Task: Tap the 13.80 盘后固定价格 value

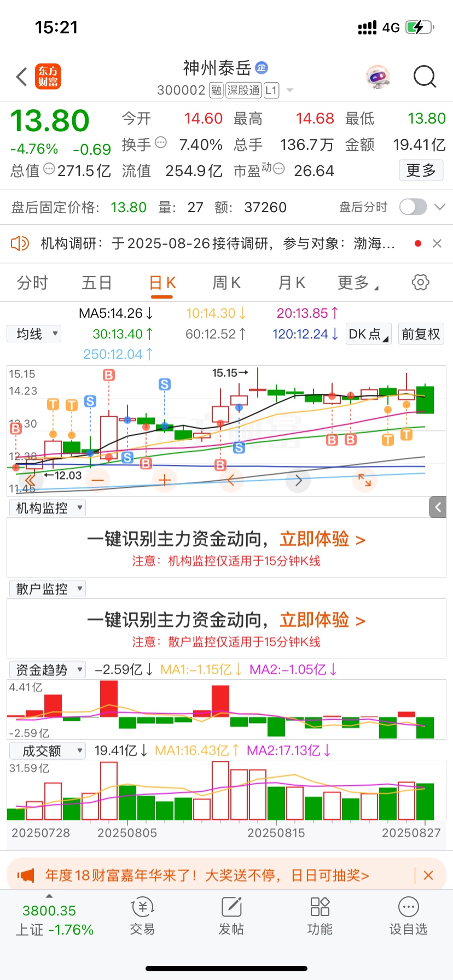Action: tap(129, 207)
